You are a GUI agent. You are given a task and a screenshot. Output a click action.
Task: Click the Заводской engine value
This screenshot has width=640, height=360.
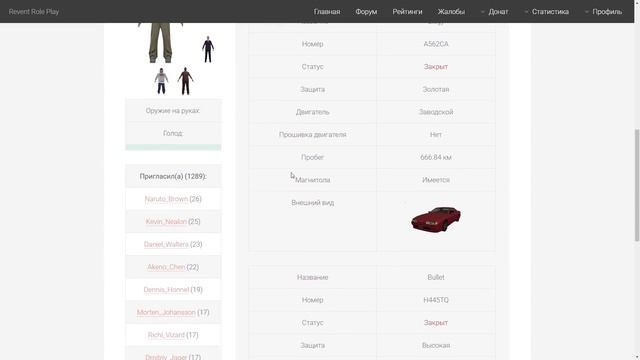point(436,112)
